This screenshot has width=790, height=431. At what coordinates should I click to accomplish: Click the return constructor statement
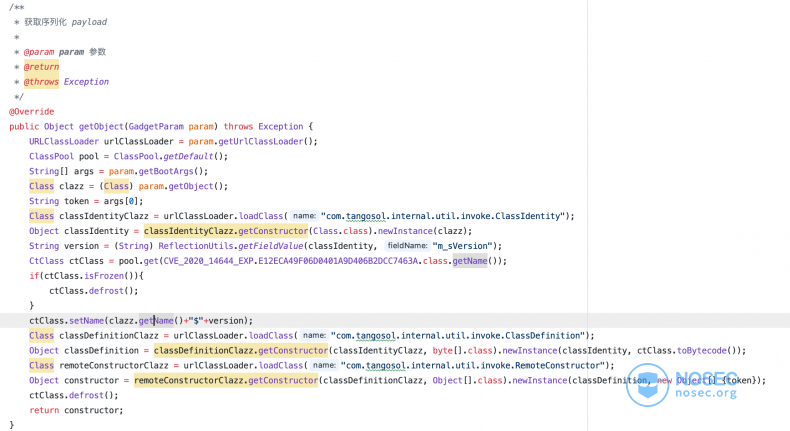click(76, 410)
